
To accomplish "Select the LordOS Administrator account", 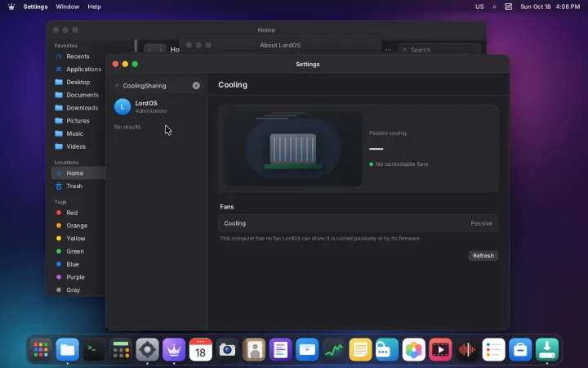I will (x=157, y=106).
